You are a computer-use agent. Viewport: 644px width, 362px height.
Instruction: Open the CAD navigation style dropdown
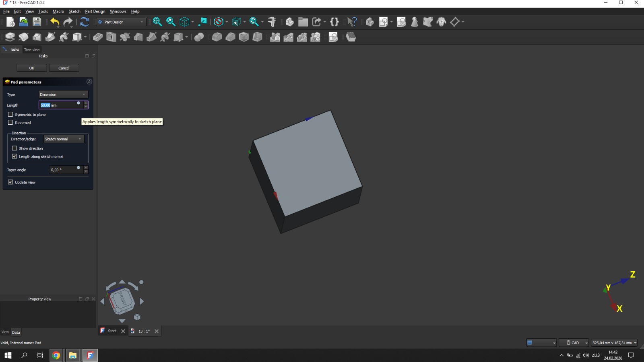pyautogui.click(x=574, y=343)
